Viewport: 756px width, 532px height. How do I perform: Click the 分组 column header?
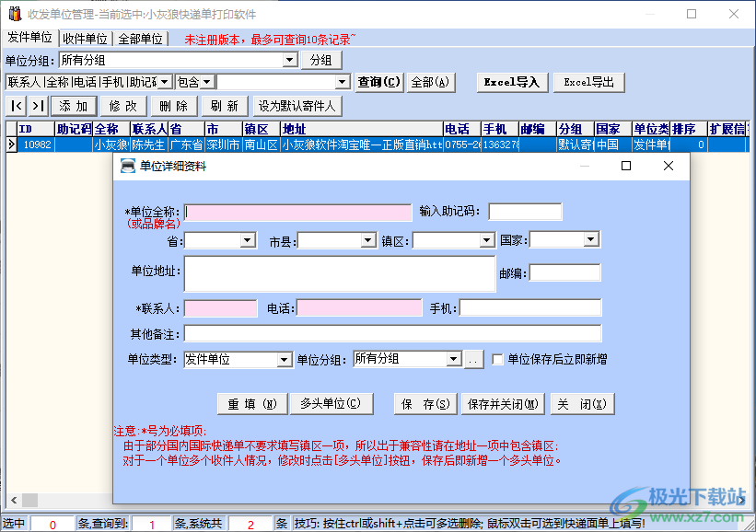point(576,129)
